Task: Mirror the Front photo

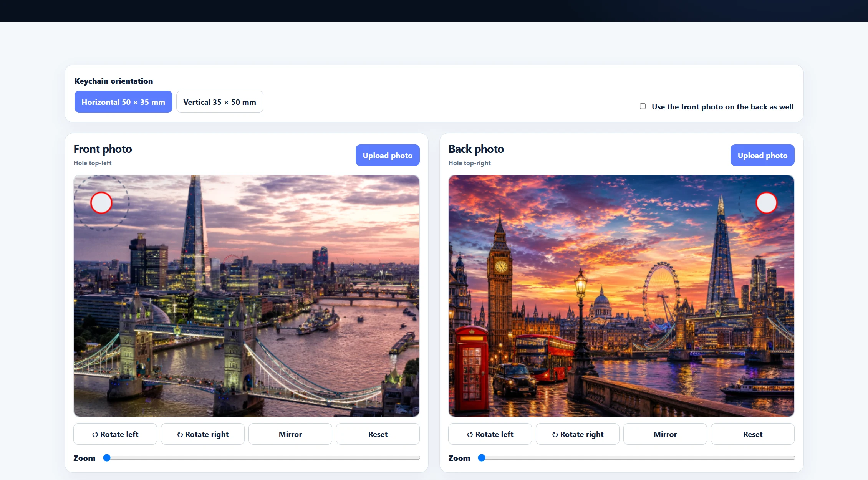Action: (x=290, y=434)
